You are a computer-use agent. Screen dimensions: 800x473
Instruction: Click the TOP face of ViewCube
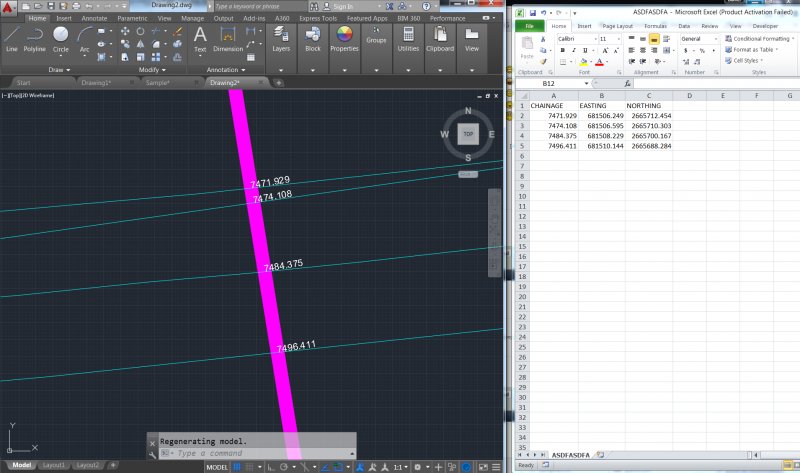[468, 134]
